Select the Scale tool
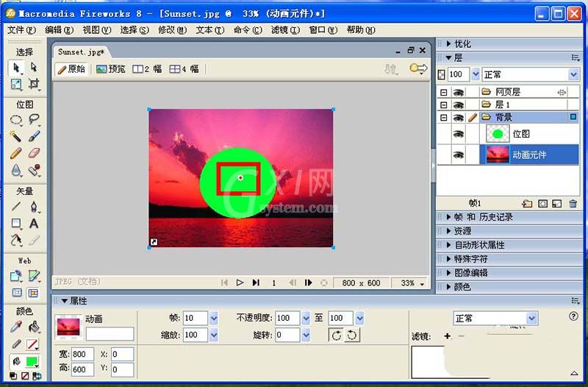The width and height of the screenshot is (588, 387). [x=16, y=84]
